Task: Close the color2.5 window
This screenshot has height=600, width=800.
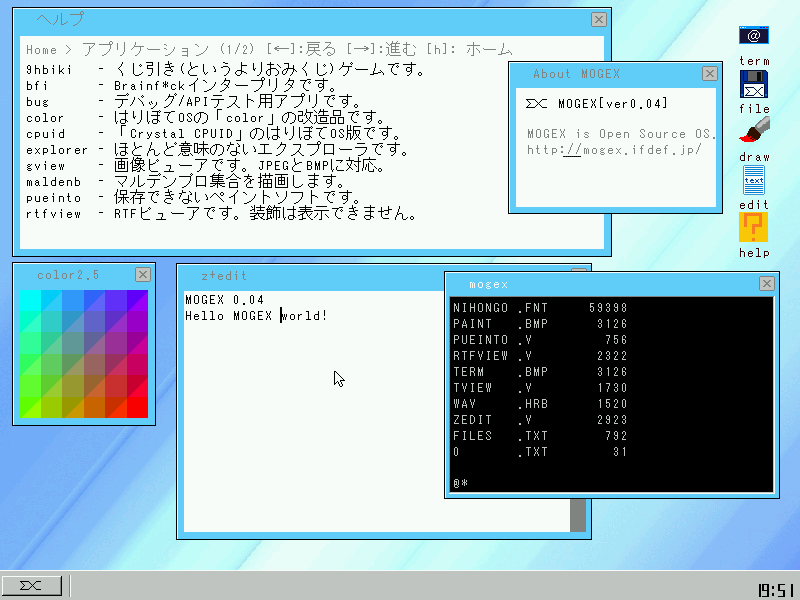Action: click(x=143, y=274)
